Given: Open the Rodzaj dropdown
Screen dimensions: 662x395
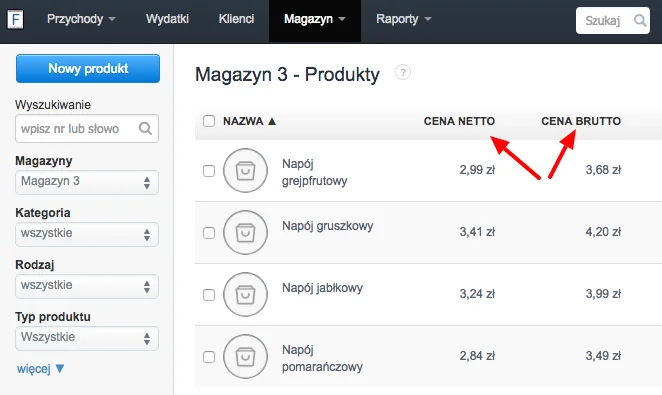Looking at the screenshot, I should pyautogui.click(x=87, y=287).
